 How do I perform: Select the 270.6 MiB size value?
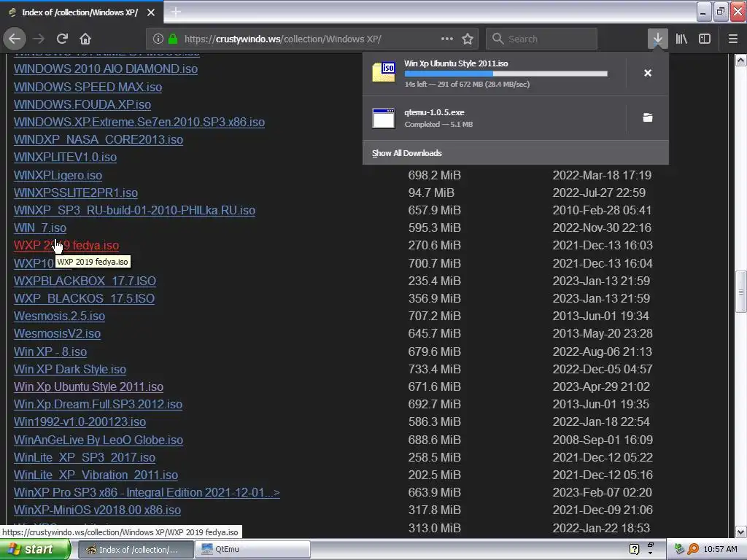pyautogui.click(x=435, y=245)
